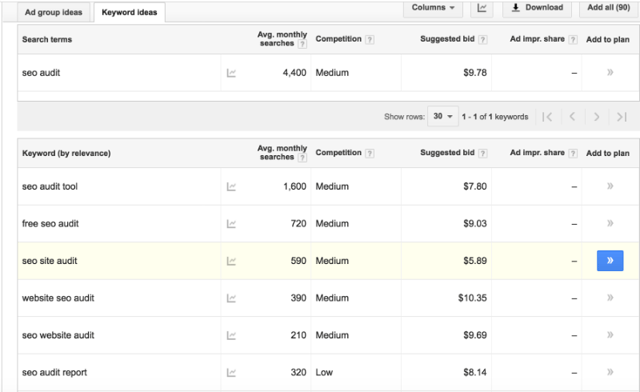Click the 'seo website audit' keyword

coord(58,335)
